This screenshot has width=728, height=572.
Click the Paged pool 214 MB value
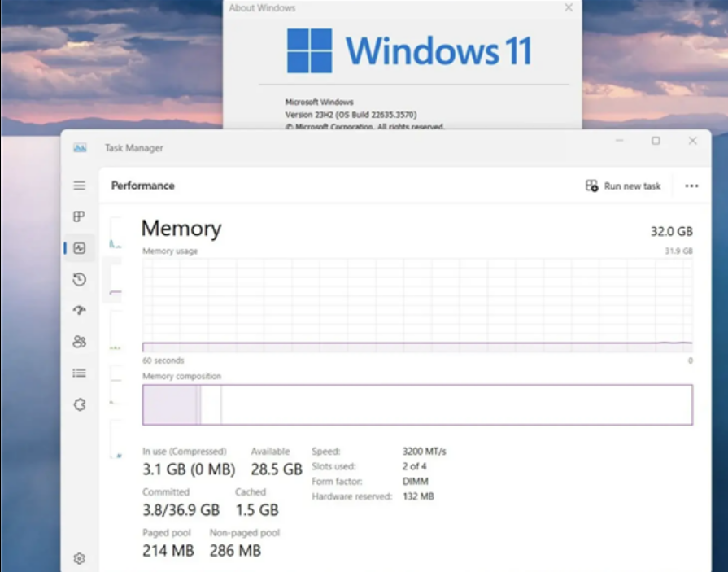coord(168,551)
